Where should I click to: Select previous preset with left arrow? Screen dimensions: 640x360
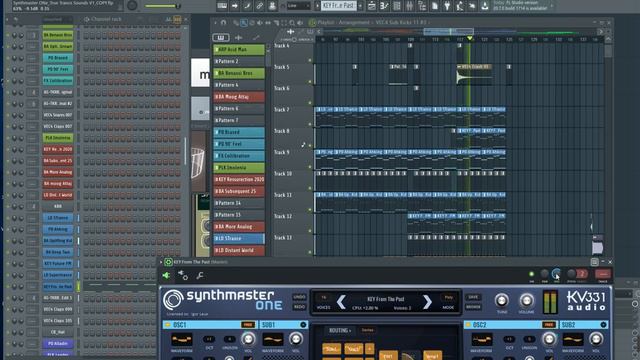click(x=341, y=302)
